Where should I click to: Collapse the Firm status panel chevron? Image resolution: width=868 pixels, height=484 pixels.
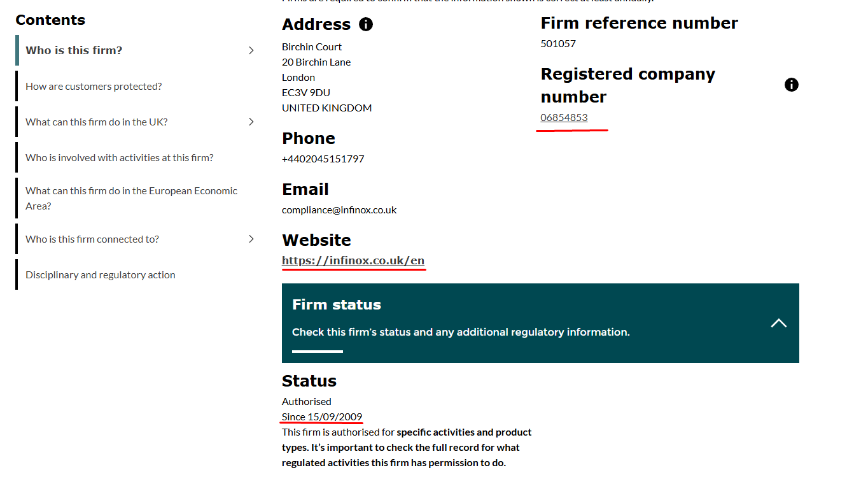tap(778, 323)
